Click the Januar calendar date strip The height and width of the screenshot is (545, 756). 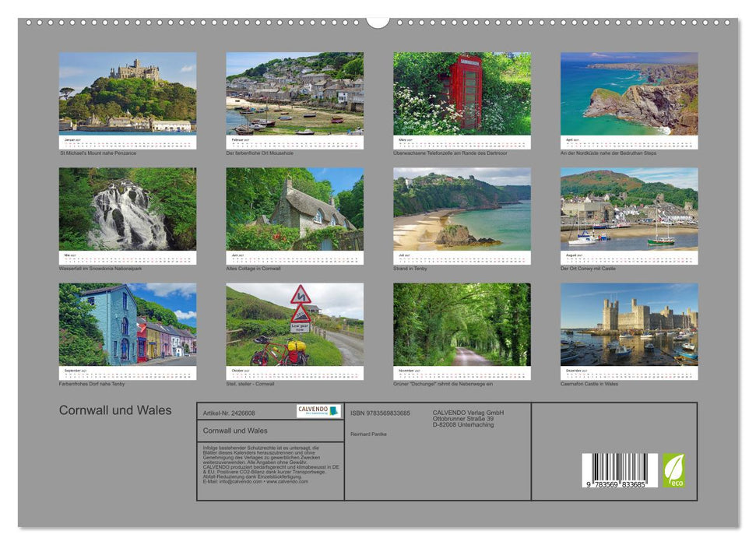pos(128,142)
